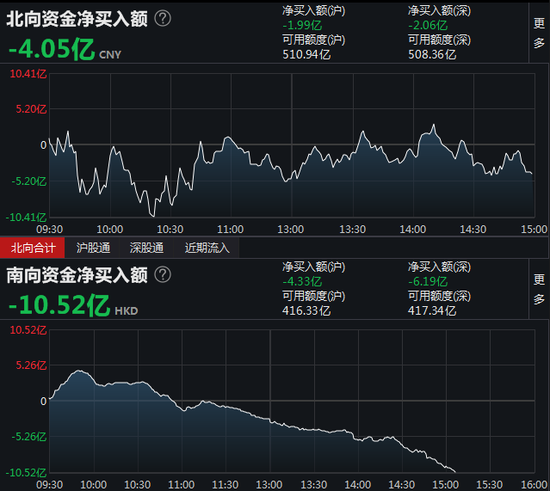Open the 近期流入 tab
This screenshot has height=491, width=550.
click(207, 248)
